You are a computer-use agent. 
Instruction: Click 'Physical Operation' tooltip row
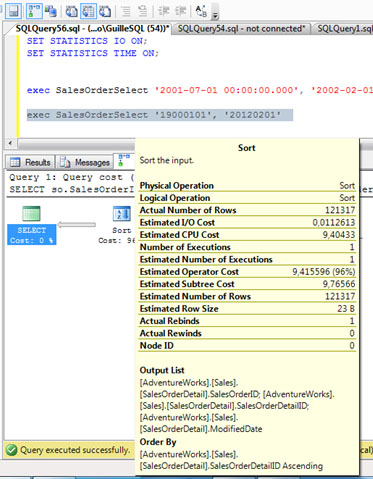tap(247, 186)
